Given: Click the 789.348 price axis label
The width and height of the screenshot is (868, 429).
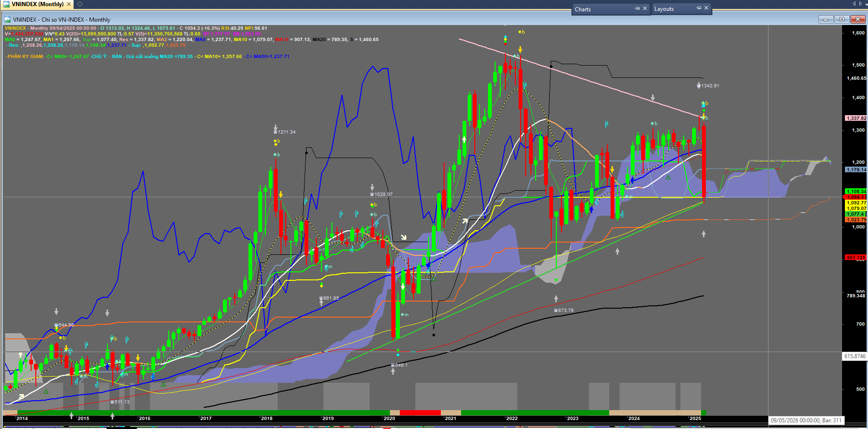Looking at the screenshot, I should [856, 296].
